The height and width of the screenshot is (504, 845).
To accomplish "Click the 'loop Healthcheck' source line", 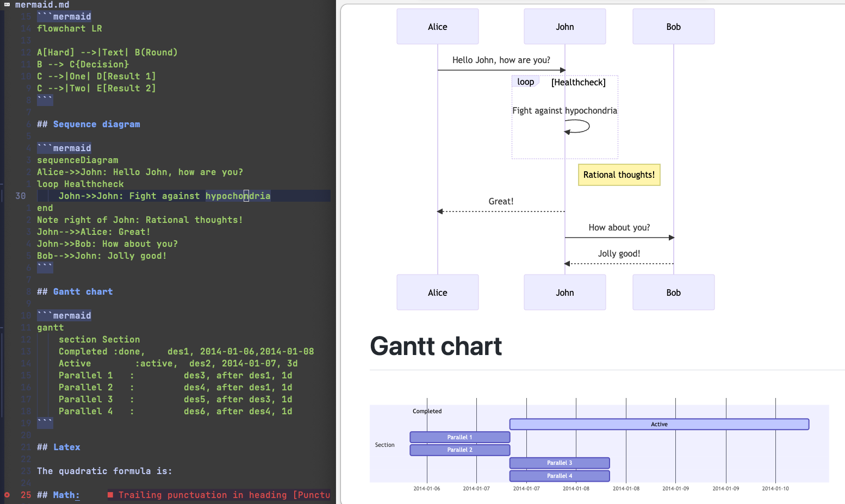I will pyautogui.click(x=80, y=184).
